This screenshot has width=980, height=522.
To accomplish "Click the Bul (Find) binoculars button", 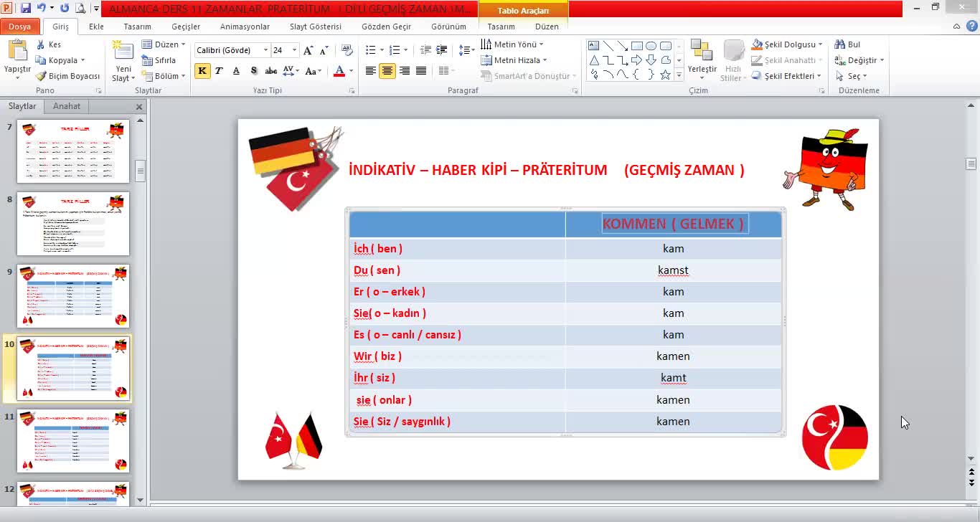I will (847, 44).
